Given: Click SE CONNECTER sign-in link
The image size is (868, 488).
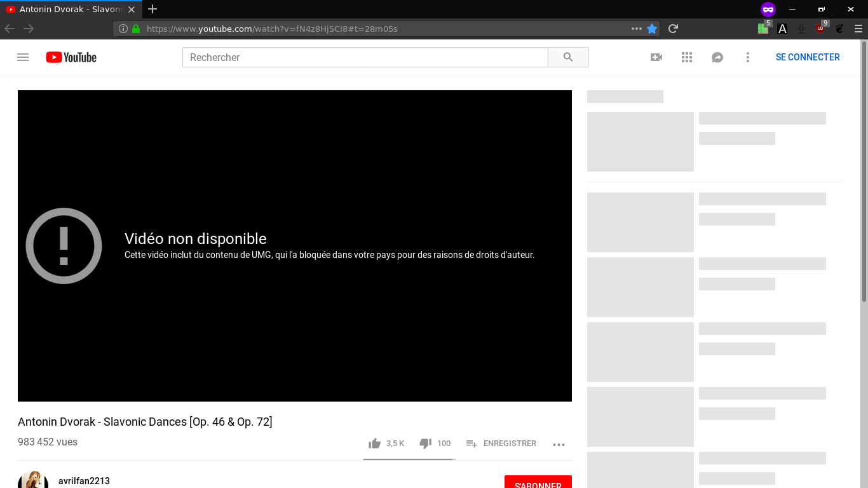Looking at the screenshot, I should tap(808, 57).
